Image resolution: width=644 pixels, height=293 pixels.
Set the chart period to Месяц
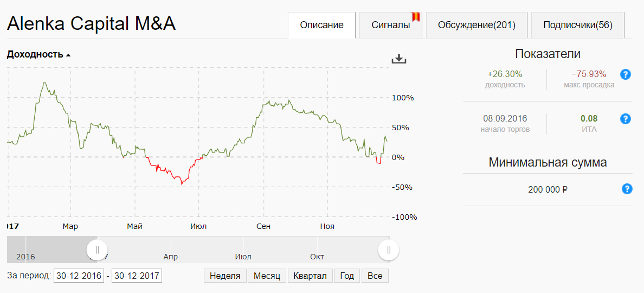point(267,276)
